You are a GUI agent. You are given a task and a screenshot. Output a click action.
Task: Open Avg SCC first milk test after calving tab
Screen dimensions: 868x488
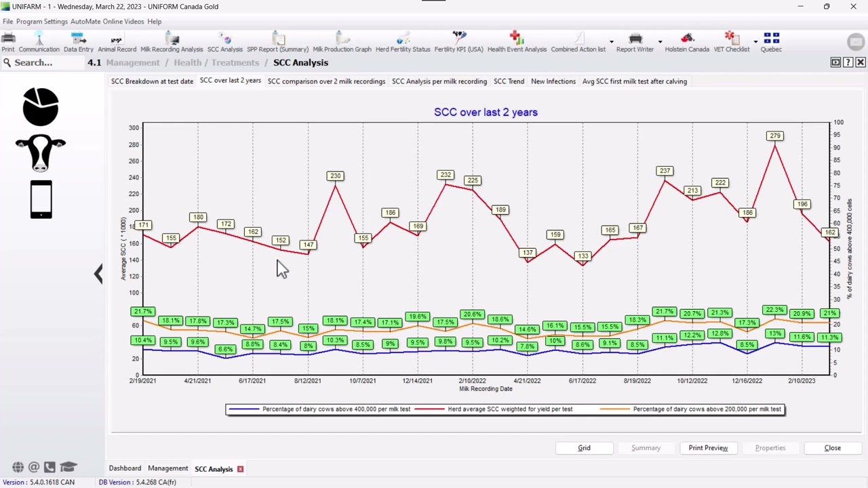[x=635, y=81]
